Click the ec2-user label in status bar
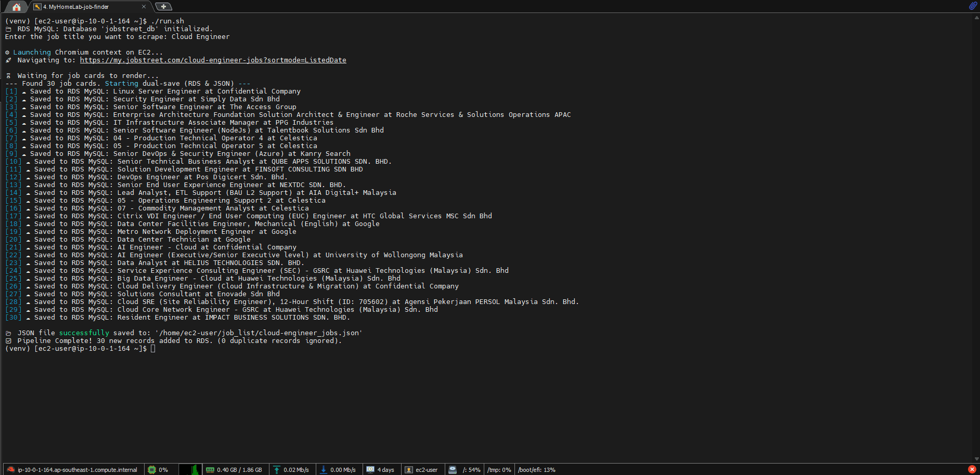Viewport: 980px width, 475px height. (427, 470)
